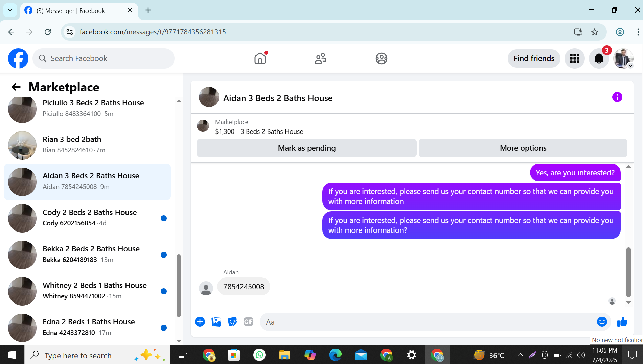
Task: Click chat scrollbar down arrow
Action: [628, 302]
